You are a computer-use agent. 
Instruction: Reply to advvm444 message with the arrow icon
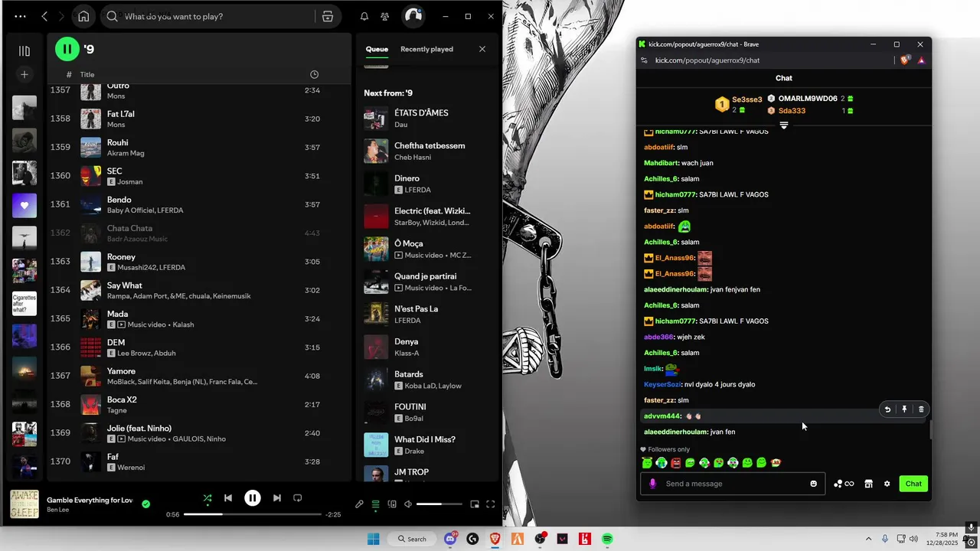(887, 409)
